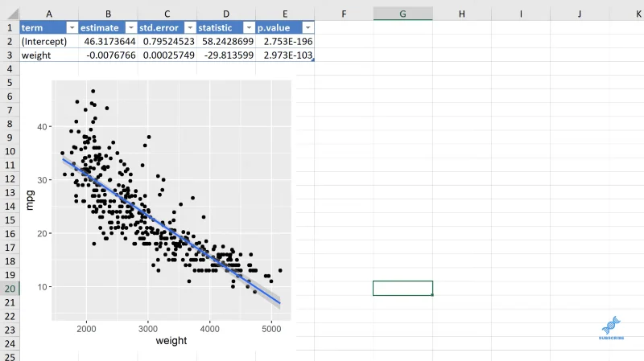Select column B header
Viewport: 644px width, 361px height.
108,14
